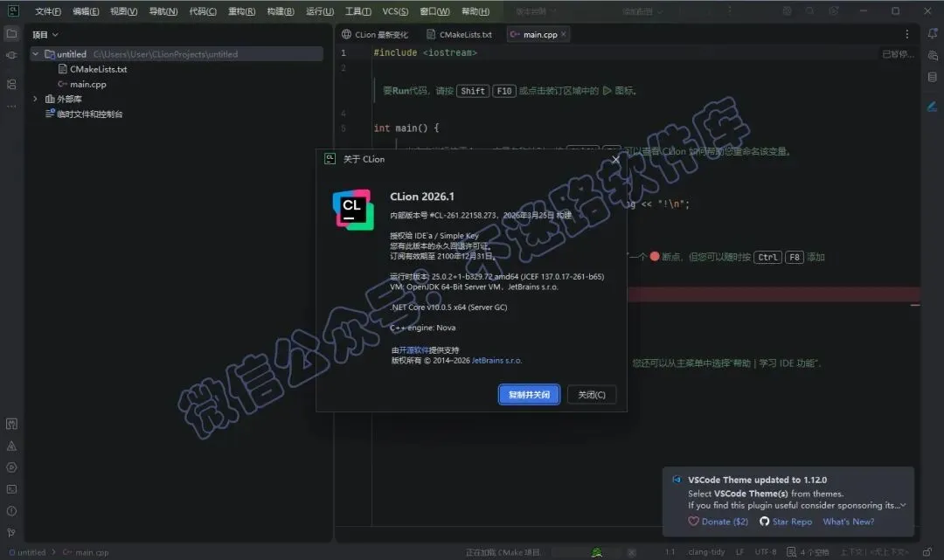Open the Project tool window folder icon
The image size is (944, 560).
point(11,34)
